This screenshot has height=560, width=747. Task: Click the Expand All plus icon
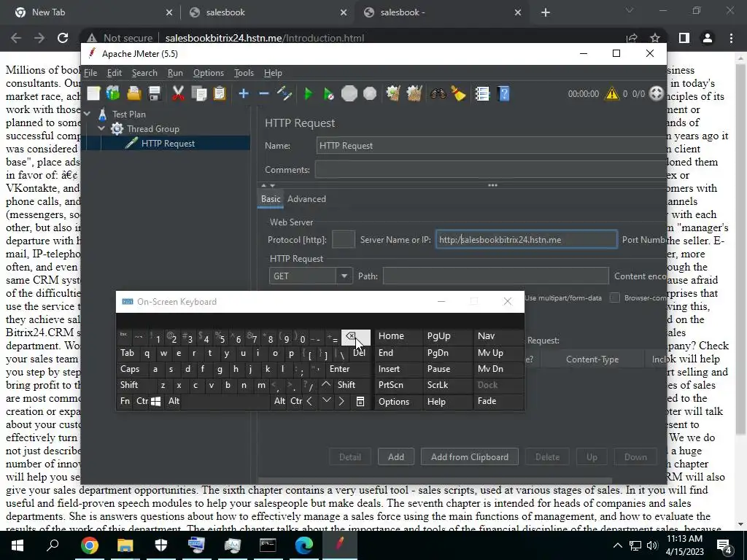[244, 93]
